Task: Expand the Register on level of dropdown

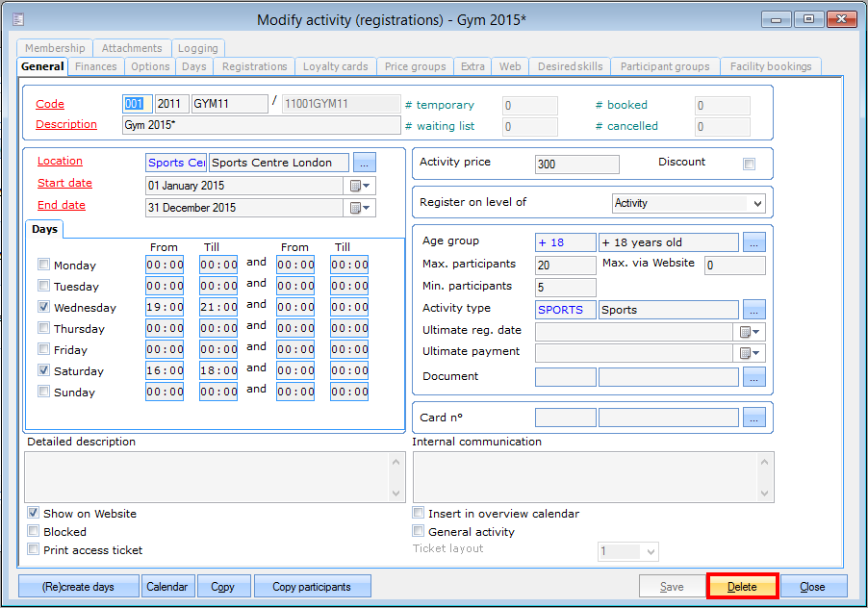Action: [x=757, y=204]
